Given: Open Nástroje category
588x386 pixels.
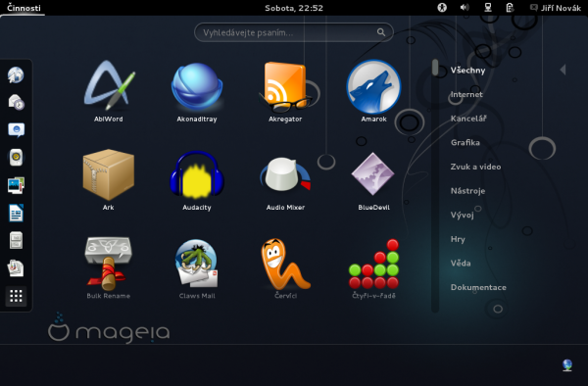Looking at the screenshot, I should [x=467, y=191].
